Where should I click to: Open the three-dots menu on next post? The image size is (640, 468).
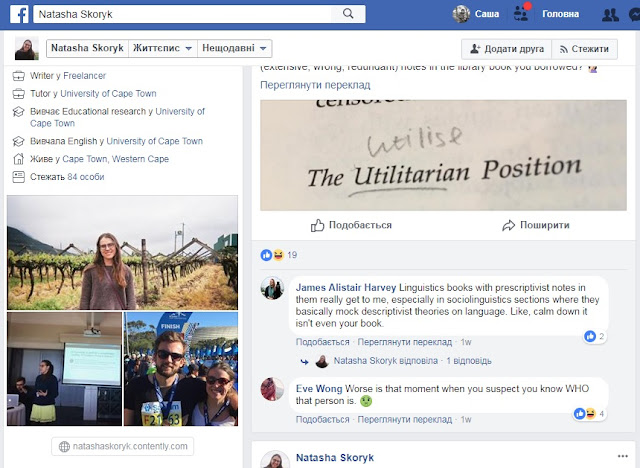point(622,456)
